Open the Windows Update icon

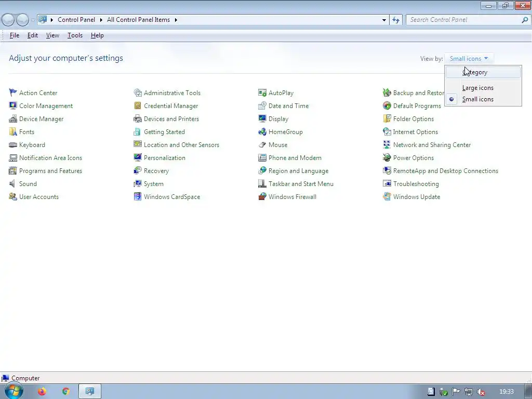[x=387, y=197]
